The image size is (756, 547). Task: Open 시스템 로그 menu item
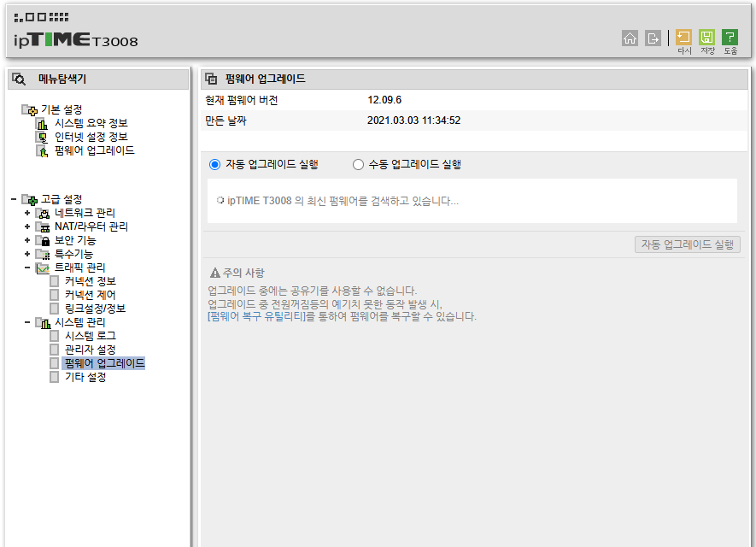point(91,336)
